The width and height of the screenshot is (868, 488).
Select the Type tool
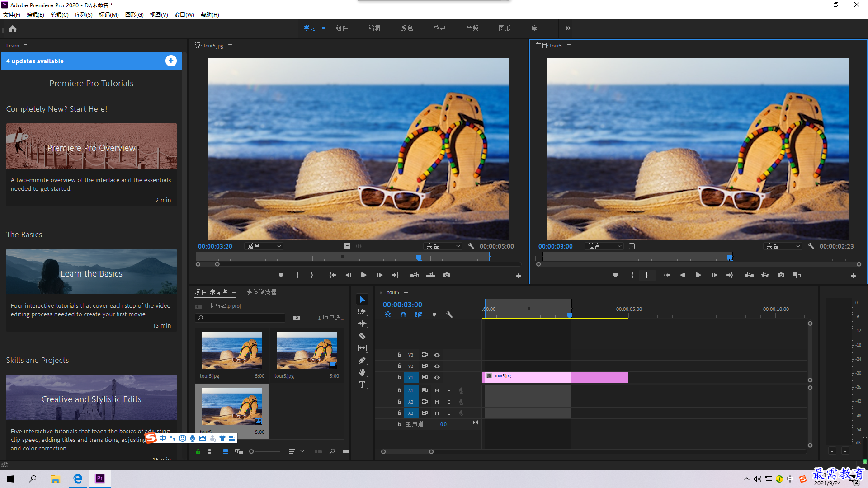pyautogui.click(x=362, y=385)
